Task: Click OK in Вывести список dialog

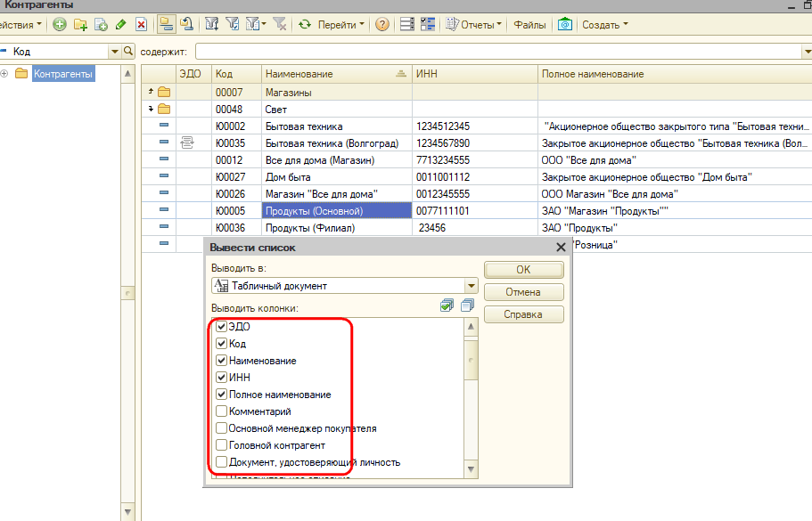Action: (523, 270)
